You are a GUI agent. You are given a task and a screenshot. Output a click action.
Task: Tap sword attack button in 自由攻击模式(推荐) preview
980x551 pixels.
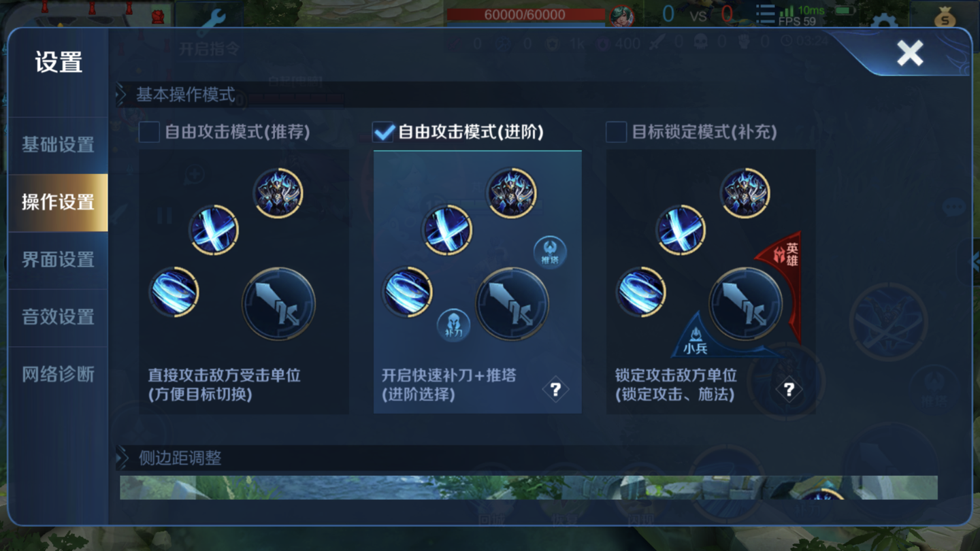279,303
